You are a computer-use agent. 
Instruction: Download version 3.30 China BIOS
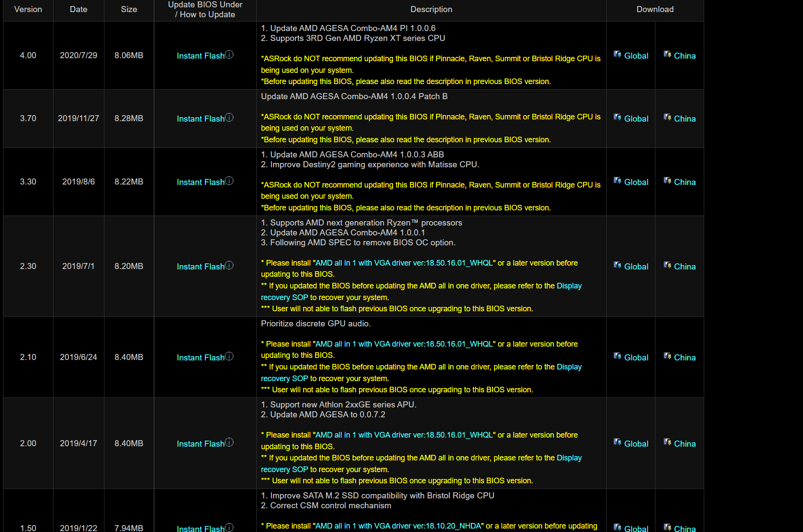(685, 182)
